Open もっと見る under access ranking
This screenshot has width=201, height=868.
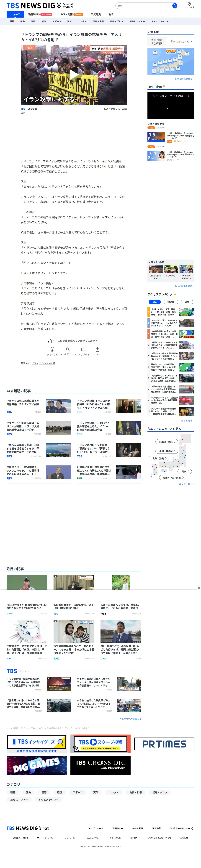[x=188, y=421]
